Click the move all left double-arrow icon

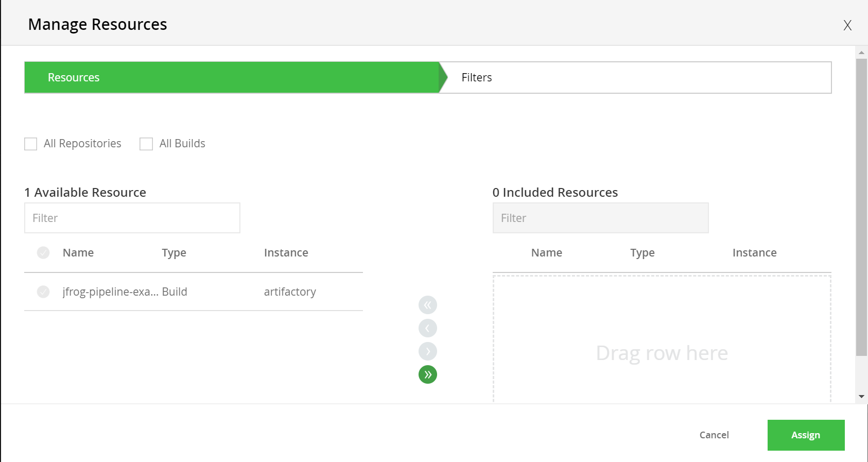428,305
